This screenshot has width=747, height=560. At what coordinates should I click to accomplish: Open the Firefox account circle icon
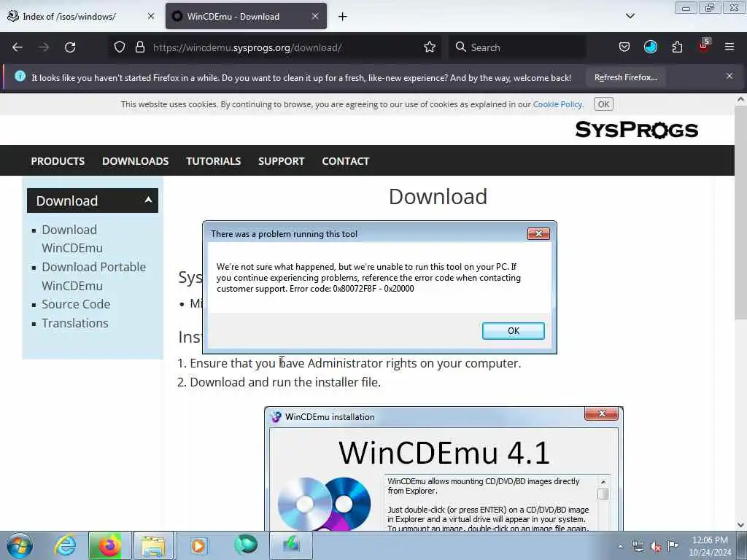(650, 47)
